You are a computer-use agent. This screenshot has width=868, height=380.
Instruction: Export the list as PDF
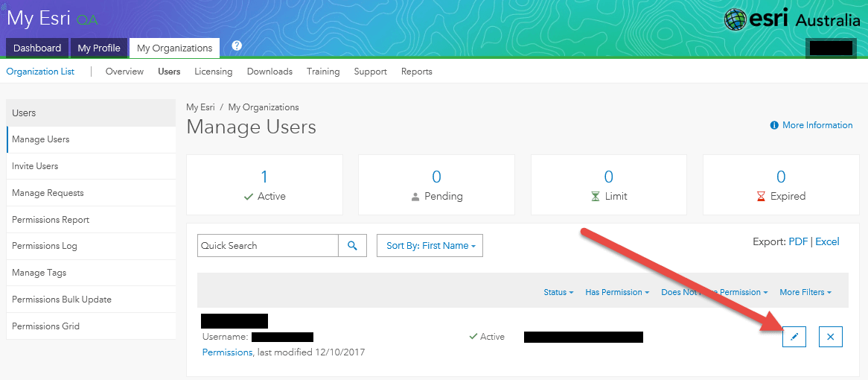click(798, 241)
